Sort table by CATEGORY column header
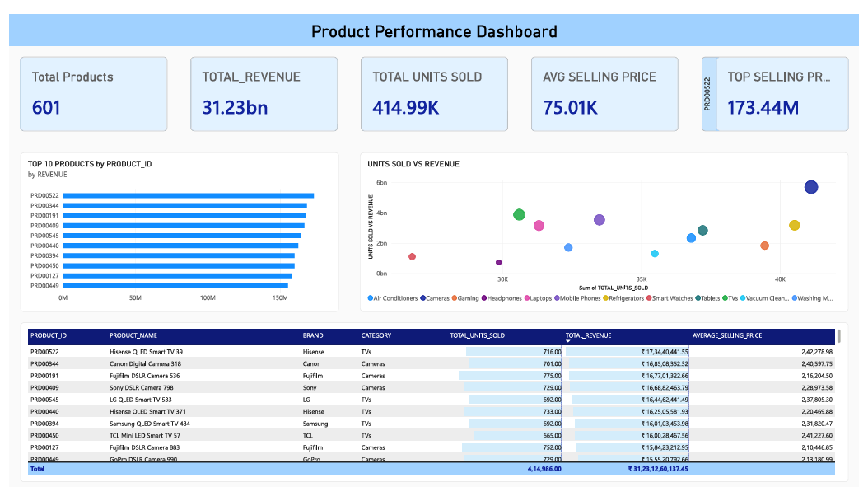 pyautogui.click(x=376, y=335)
